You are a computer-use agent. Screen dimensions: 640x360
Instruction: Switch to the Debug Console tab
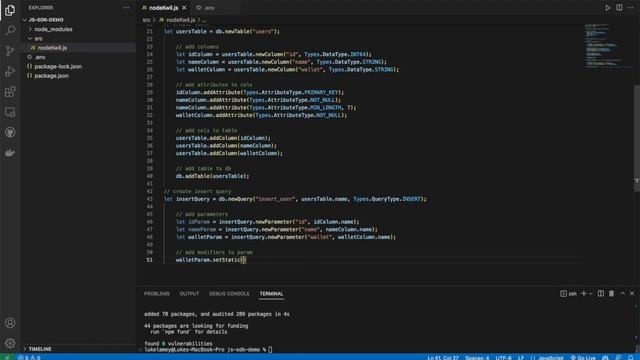(x=229, y=294)
